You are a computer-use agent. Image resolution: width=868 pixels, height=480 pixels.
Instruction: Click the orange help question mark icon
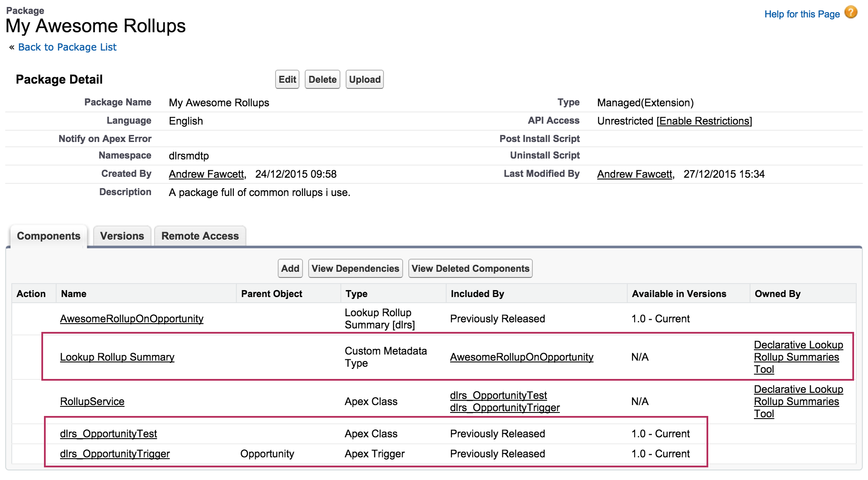click(851, 12)
